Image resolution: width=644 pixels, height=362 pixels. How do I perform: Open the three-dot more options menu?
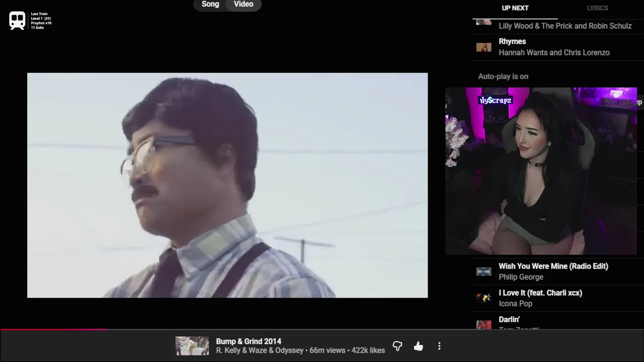pos(439,346)
